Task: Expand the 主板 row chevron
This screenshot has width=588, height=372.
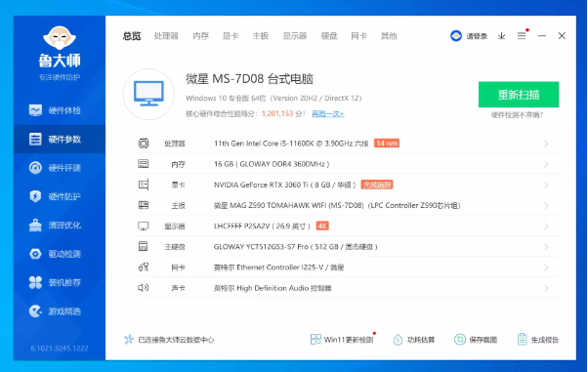Action: click(x=546, y=205)
